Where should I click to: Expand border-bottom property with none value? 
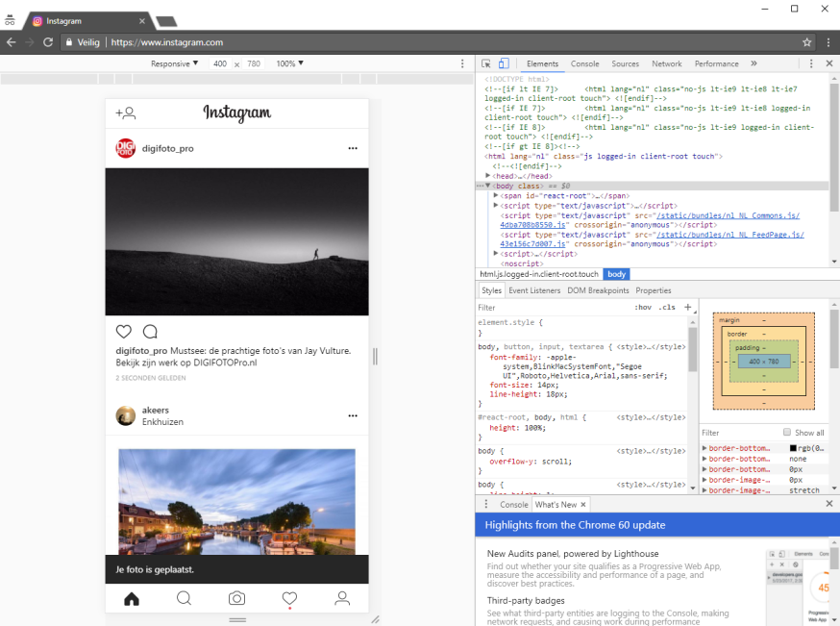[705, 459]
